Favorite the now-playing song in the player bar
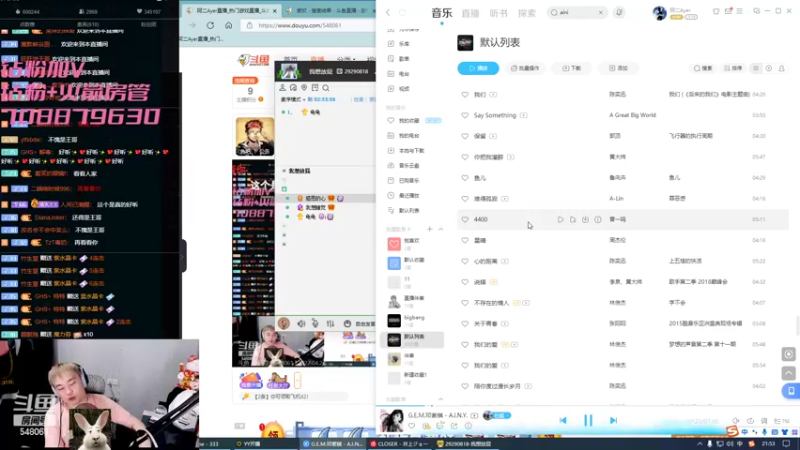The image size is (800, 450). (x=412, y=426)
